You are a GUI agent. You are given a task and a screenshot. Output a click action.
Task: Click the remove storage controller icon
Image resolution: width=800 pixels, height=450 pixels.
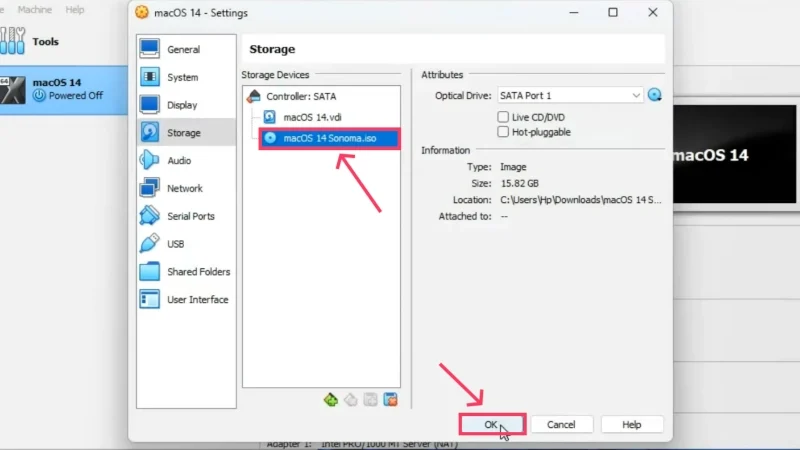pos(351,399)
